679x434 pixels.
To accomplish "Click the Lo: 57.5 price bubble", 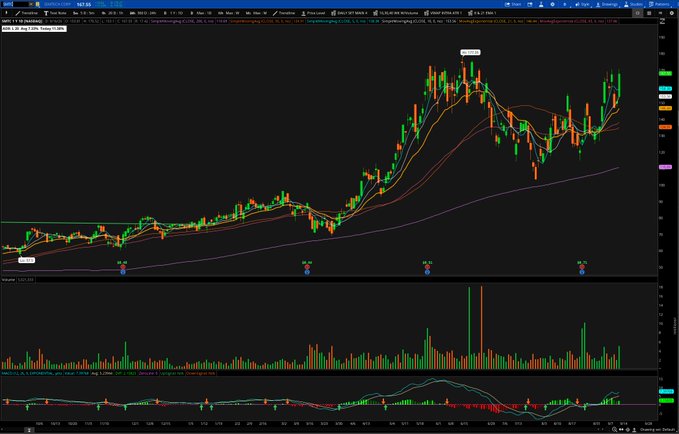I will (x=26, y=260).
